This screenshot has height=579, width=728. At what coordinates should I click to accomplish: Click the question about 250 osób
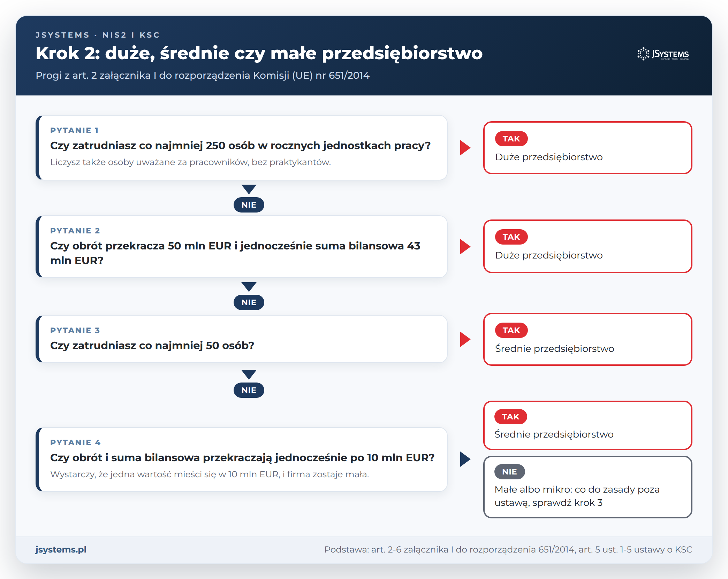point(240,146)
